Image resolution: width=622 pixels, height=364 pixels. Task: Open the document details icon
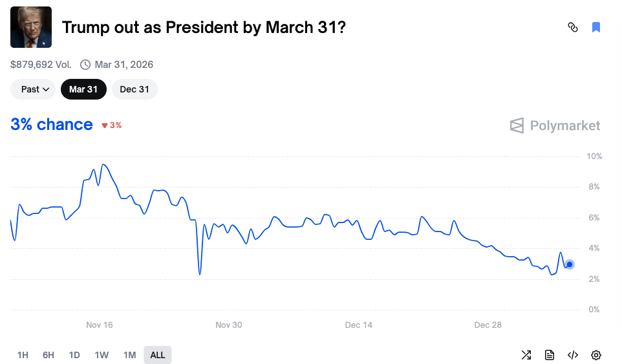(x=550, y=355)
